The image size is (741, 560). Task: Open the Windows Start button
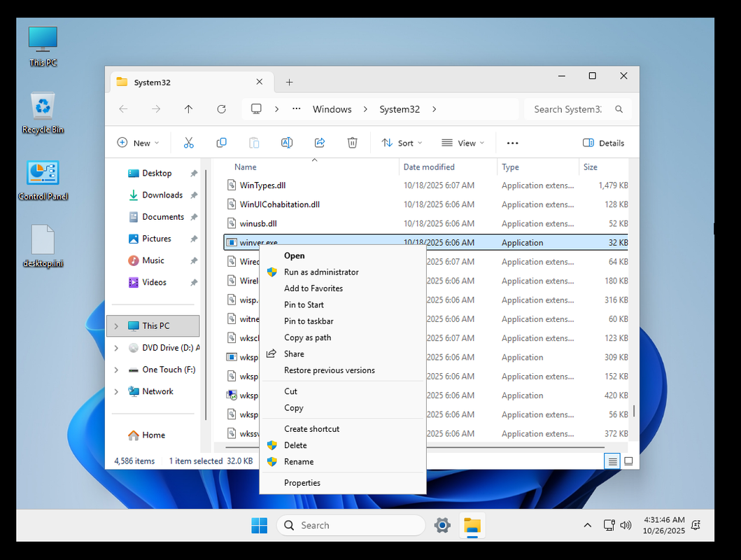[x=260, y=525]
